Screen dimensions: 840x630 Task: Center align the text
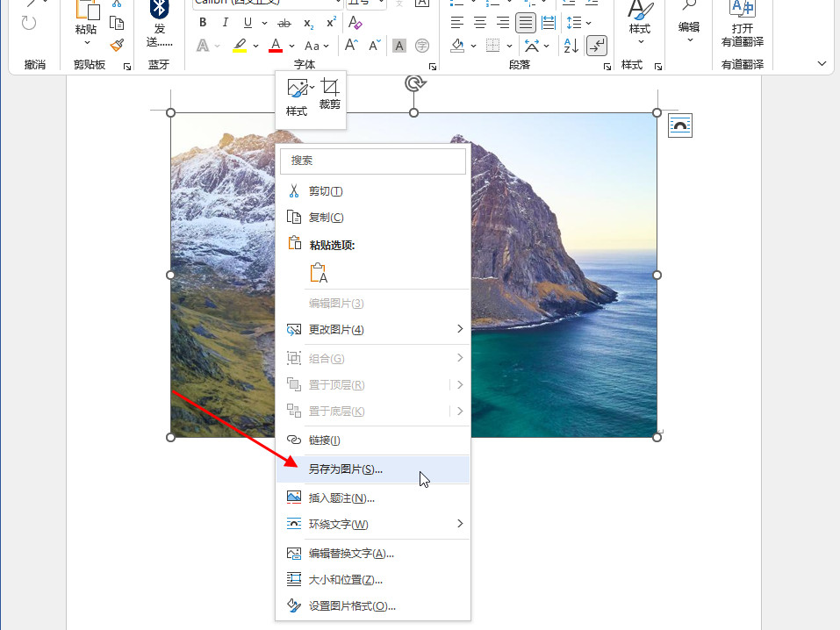point(480,23)
